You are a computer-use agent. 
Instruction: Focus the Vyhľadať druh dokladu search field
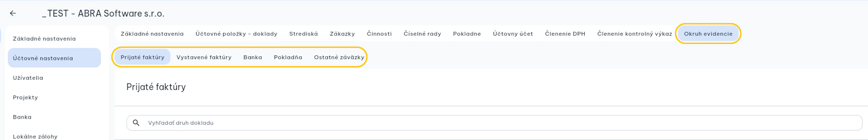coord(494,123)
